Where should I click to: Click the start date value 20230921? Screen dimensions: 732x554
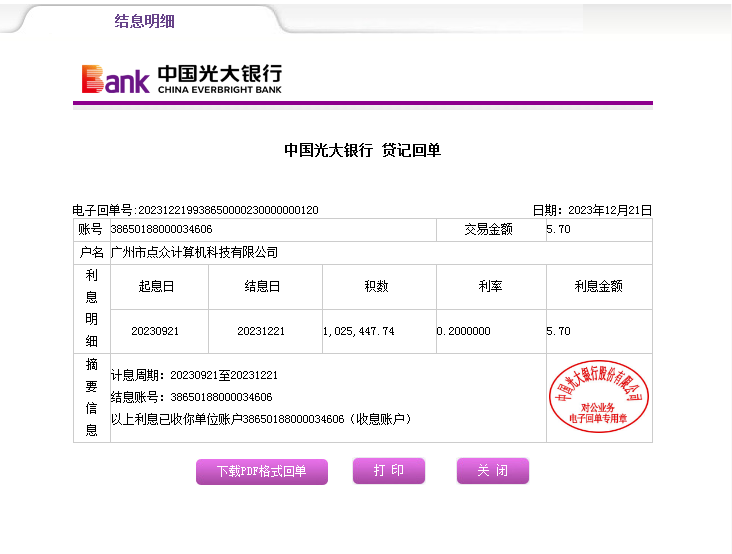(x=155, y=331)
